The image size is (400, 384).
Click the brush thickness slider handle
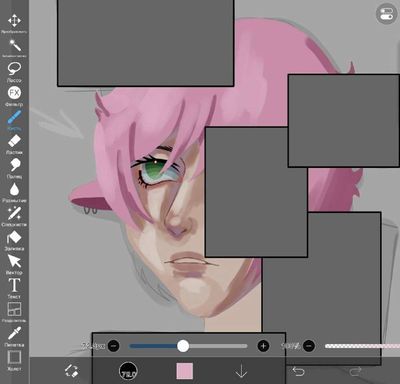183,346
